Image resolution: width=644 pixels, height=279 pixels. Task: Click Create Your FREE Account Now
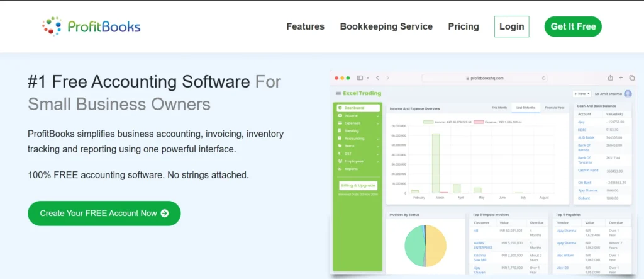[x=104, y=213]
